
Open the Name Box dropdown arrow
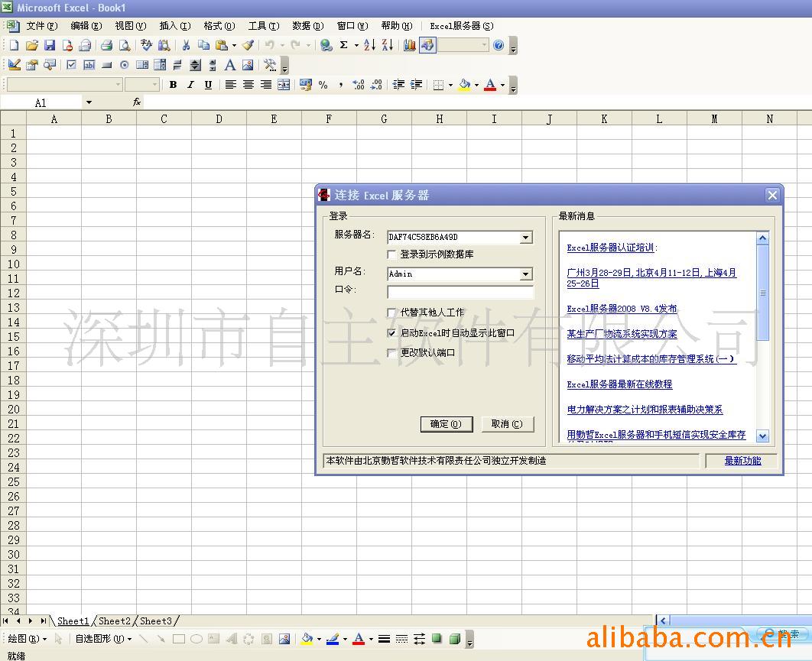coord(89,102)
